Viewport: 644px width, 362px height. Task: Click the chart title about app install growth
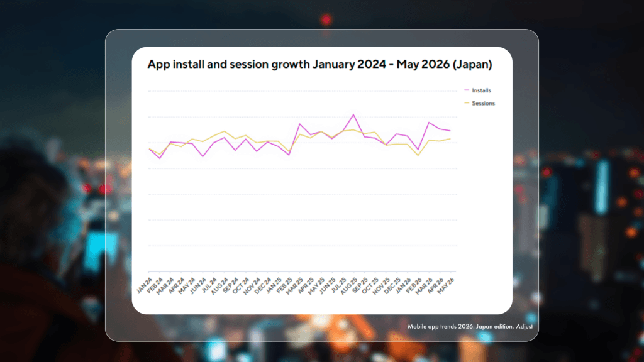pyautogui.click(x=319, y=65)
